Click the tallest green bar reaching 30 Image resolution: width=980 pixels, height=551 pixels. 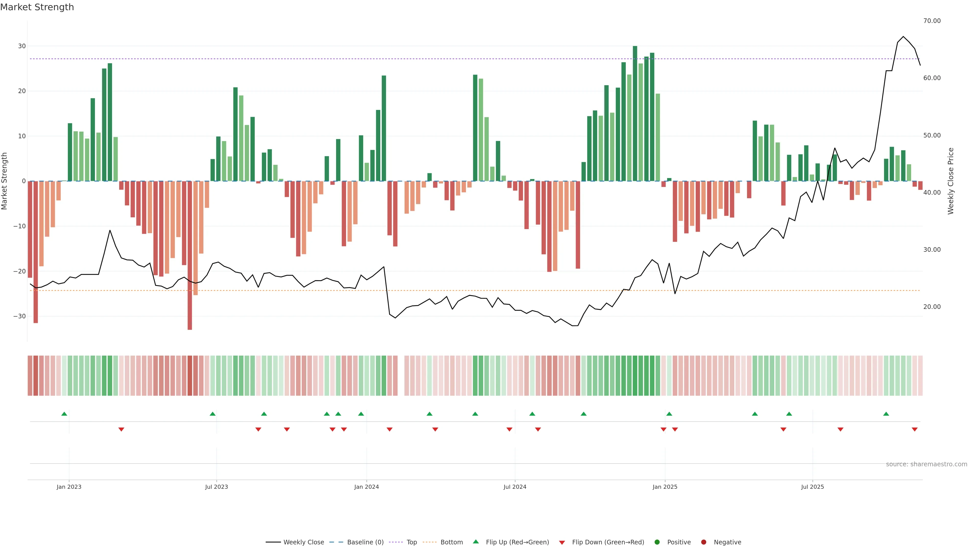click(635, 114)
